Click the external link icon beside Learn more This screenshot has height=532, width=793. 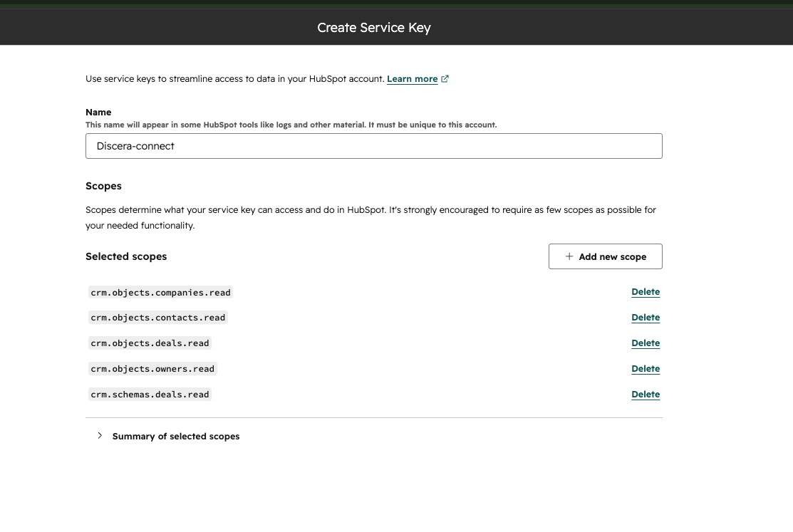tap(445, 79)
